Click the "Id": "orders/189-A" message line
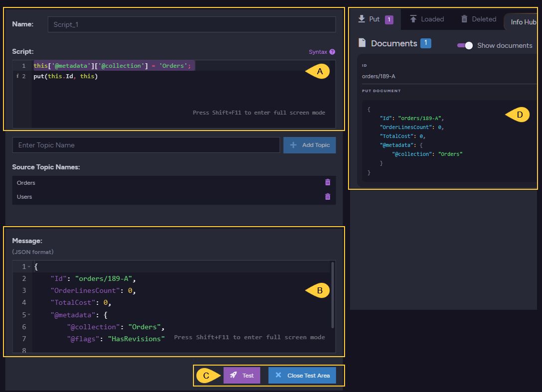542x392 pixels. (x=93, y=278)
